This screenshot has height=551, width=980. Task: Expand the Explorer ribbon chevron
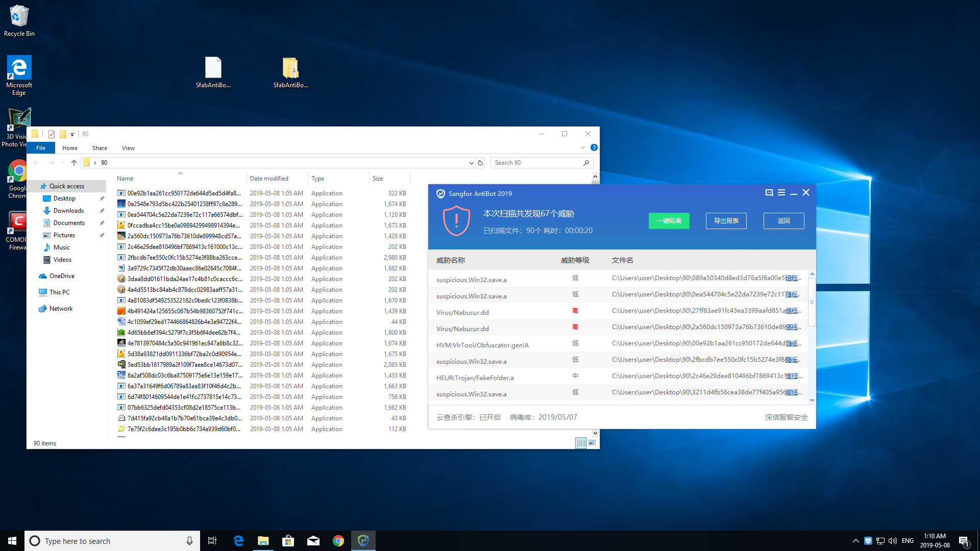(583, 147)
